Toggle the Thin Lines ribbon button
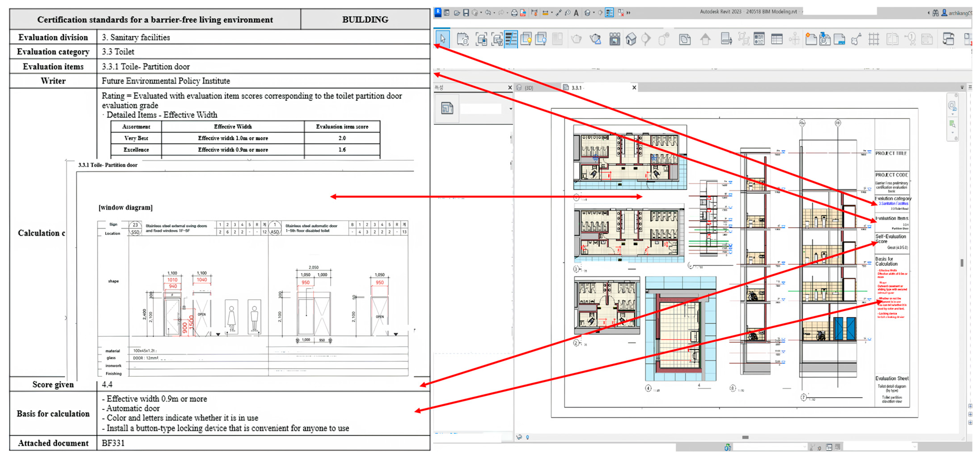 511,39
